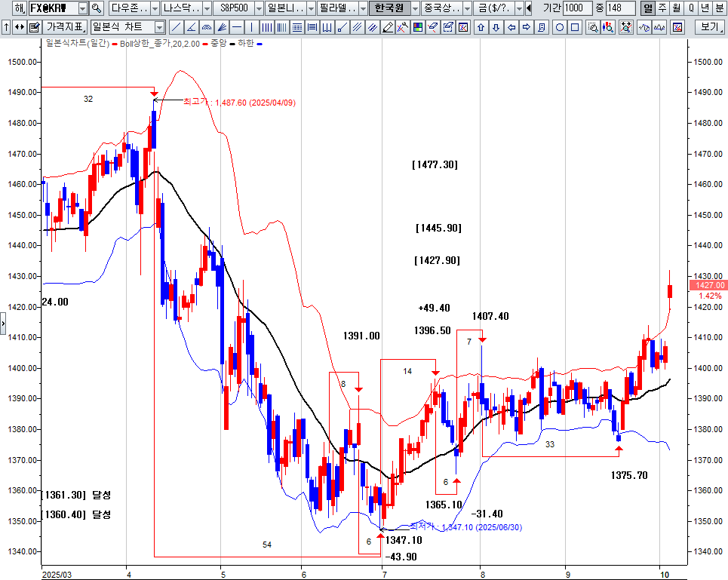The image size is (728, 580).
Task: Open the S&P500 index dropdown arrow
Action: [x=259, y=8]
